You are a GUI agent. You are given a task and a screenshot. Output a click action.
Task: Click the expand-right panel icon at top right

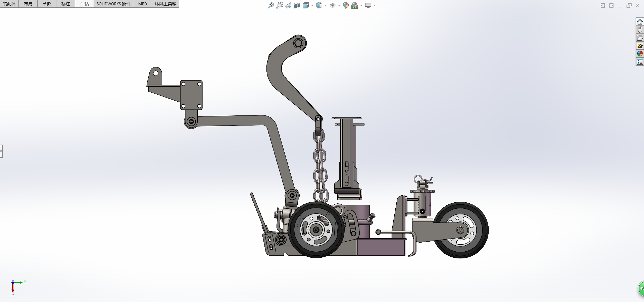611,5
